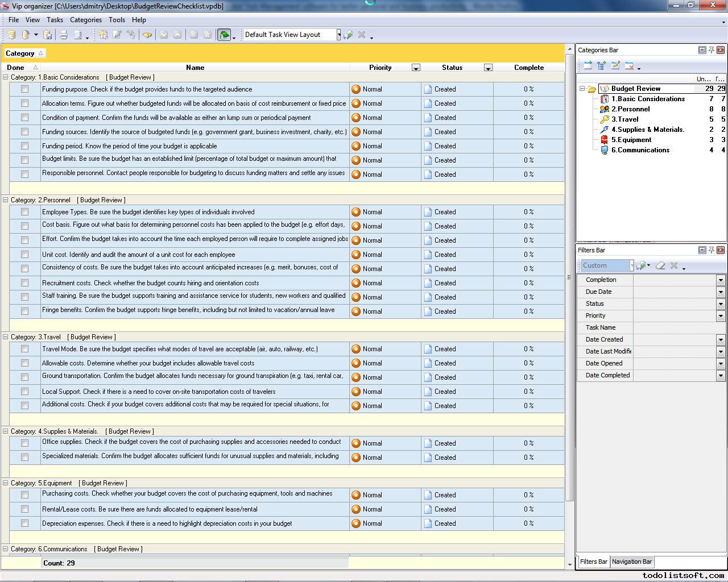Click the Add Subcategory tree icon
The width and height of the screenshot is (728, 582).
[x=601, y=66]
